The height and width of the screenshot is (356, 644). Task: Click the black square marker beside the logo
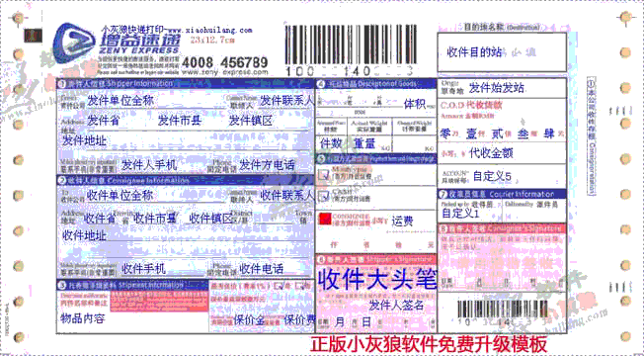tap(33, 36)
